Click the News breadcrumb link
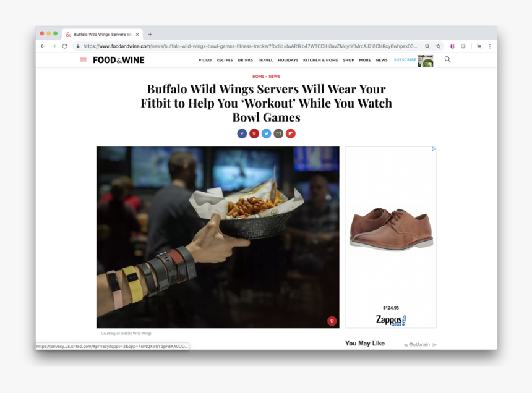Image resolution: width=532 pixels, height=393 pixels. coord(274,77)
